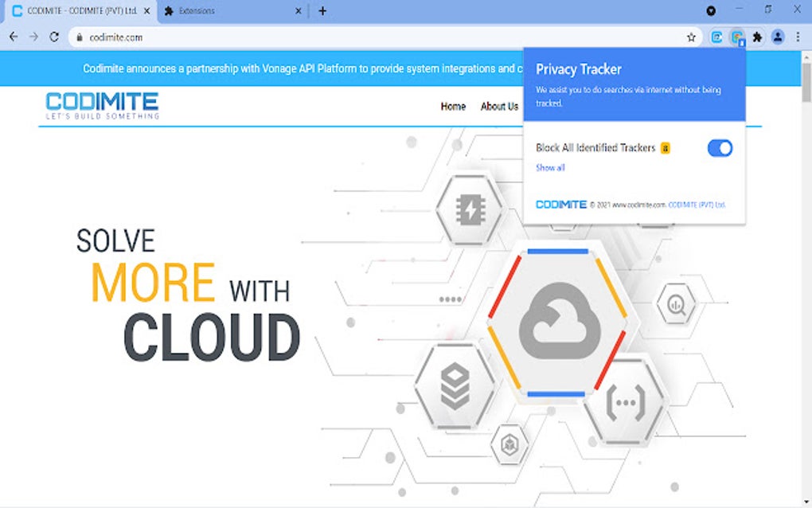This screenshot has height=508, width=812.
Task: Open the Privacy Tracker extension icon
Action: pos(737,37)
